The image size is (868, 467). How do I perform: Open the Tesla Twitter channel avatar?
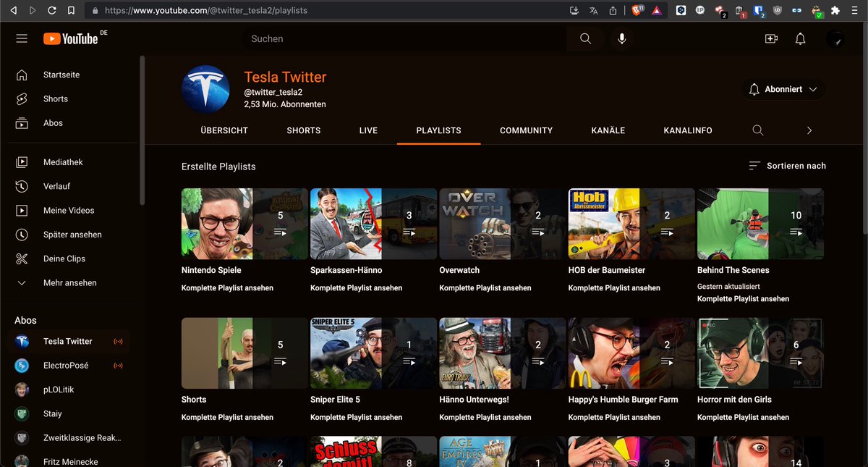coord(205,89)
